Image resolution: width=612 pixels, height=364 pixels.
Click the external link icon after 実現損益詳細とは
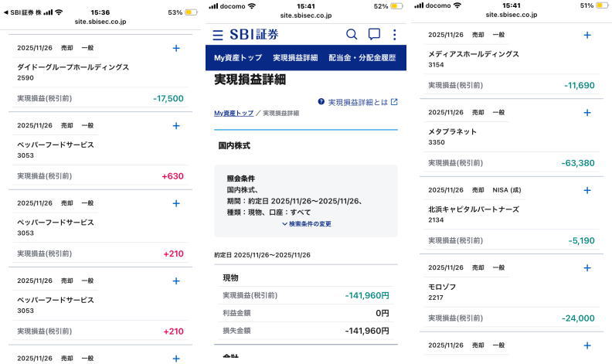394,101
